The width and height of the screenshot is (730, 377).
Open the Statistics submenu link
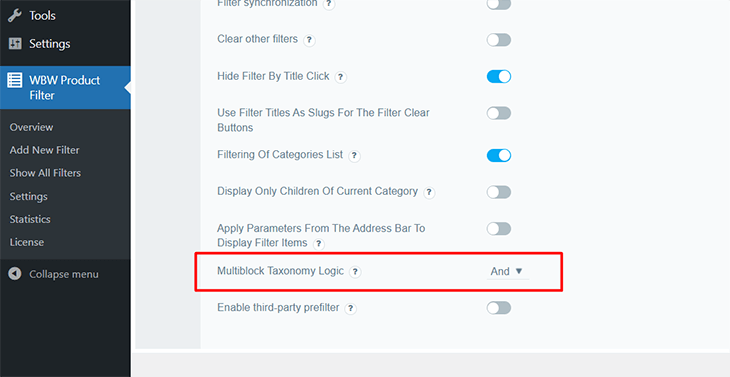click(x=30, y=219)
